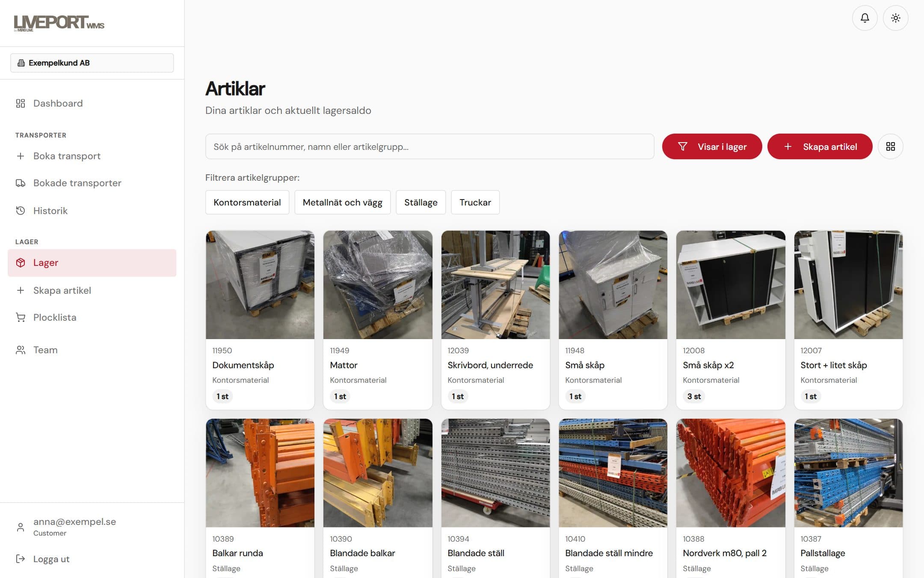Open the Balkar runda photo
Viewport: 924px width, 578px height.
coord(260,473)
